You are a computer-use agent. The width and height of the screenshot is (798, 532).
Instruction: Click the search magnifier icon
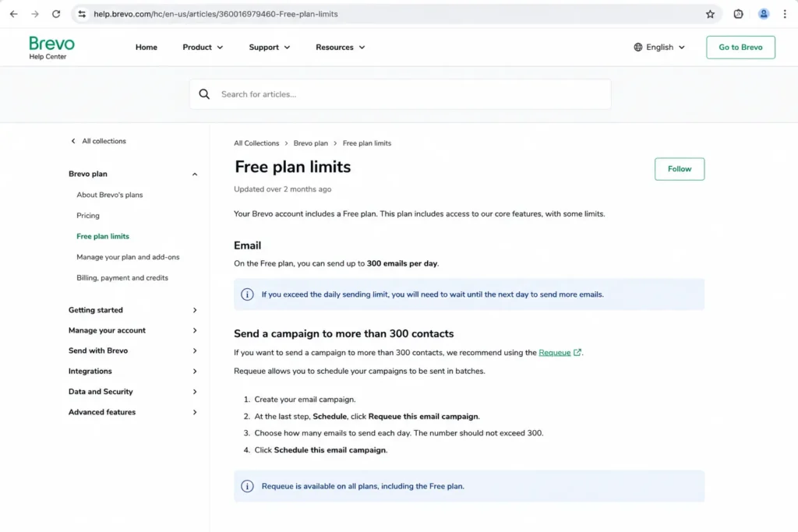click(204, 94)
